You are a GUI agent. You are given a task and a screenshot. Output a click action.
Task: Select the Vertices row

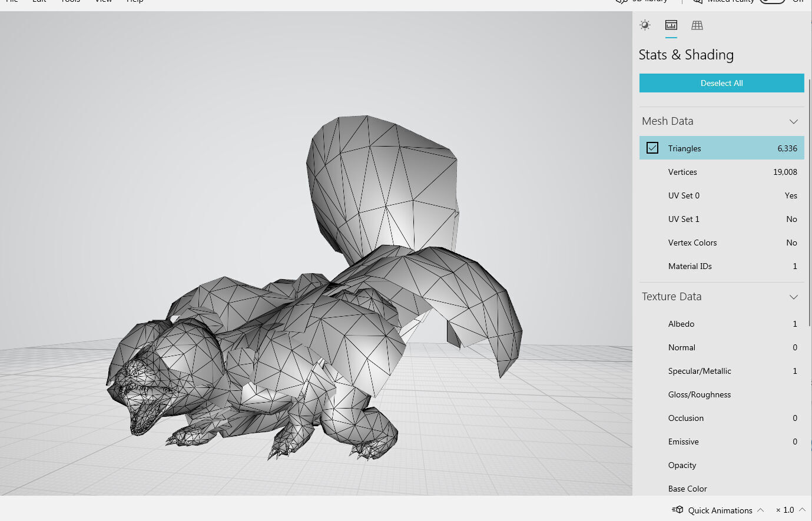click(722, 172)
